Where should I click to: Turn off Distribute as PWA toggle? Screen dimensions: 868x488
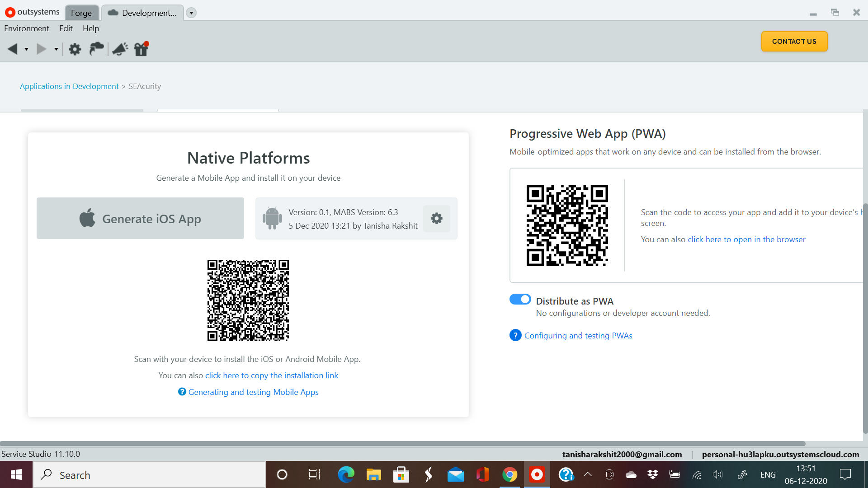[x=520, y=300]
